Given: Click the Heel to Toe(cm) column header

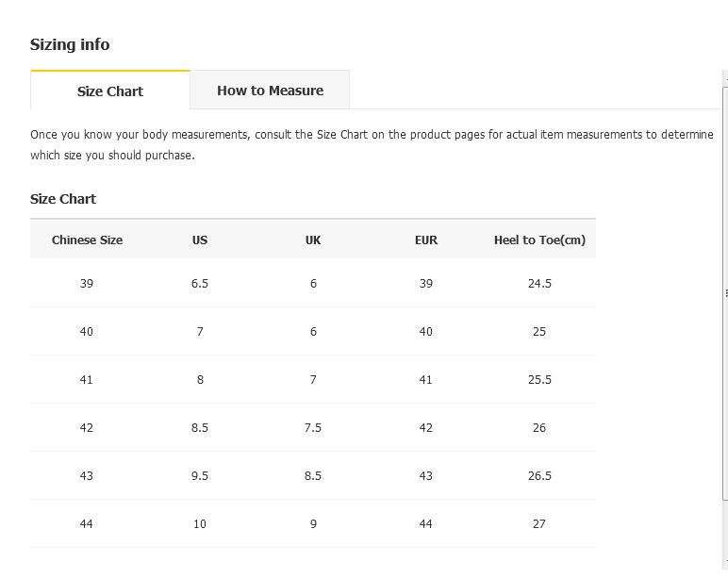Looking at the screenshot, I should click(x=539, y=240).
